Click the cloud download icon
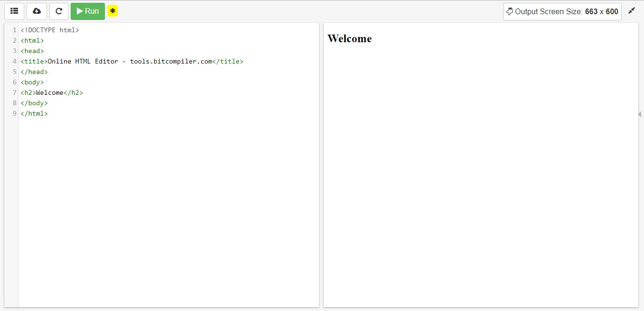The height and width of the screenshot is (311, 644). click(x=37, y=11)
